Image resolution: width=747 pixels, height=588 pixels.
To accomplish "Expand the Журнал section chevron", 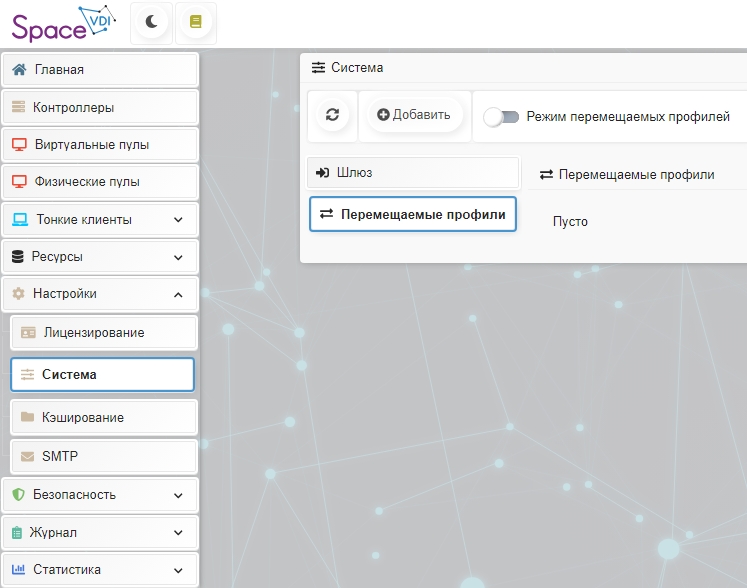I will 178,533.
